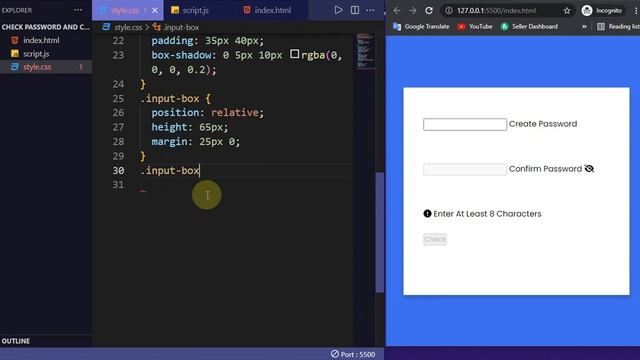Split the editor with the split icon

pyautogui.click(x=355, y=10)
